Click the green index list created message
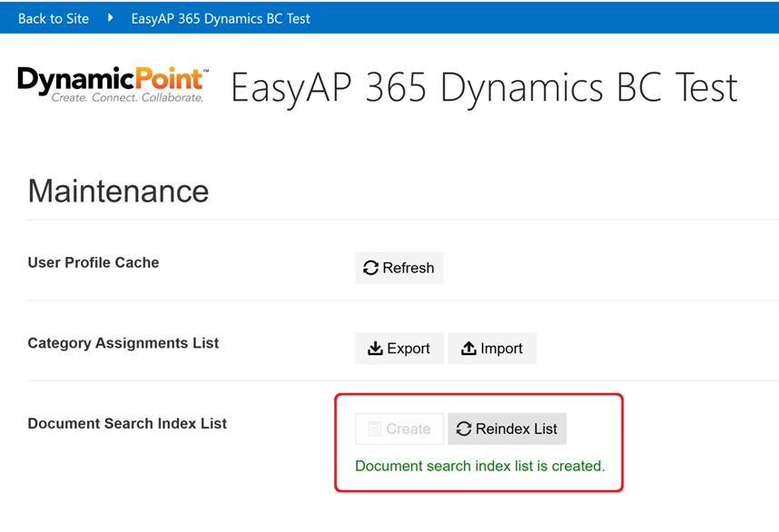Viewport: 779px width, 532px height. pos(479,466)
